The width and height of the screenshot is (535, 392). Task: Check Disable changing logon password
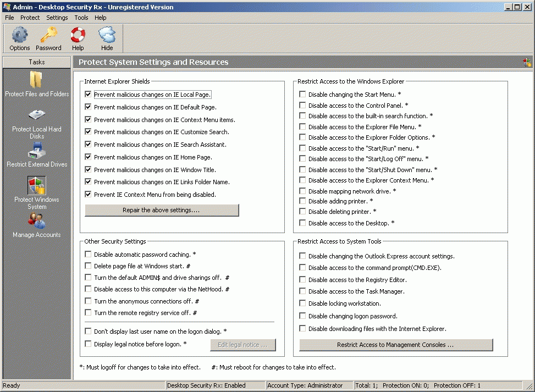(302, 316)
